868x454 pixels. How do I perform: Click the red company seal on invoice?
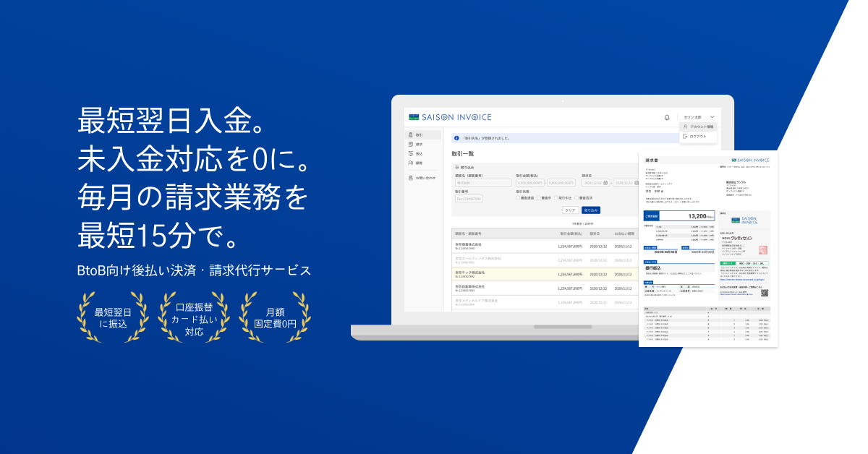click(x=763, y=250)
